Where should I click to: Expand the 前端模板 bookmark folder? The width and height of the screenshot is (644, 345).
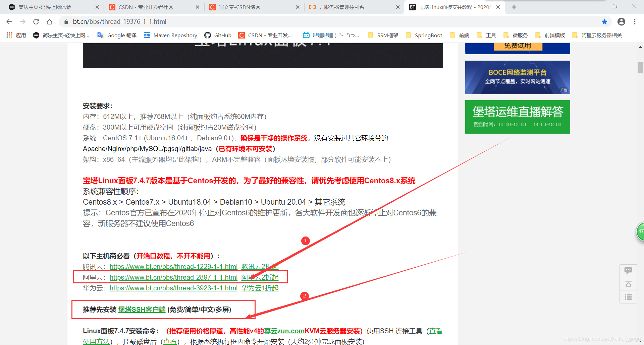[x=550, y=35]
